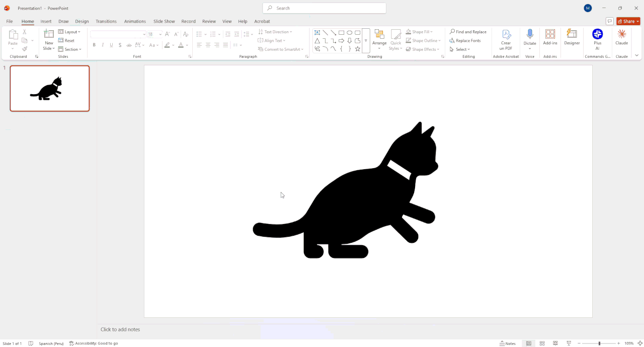Open the Layout dropdown
The width and height of the screenshot is (644, 347).
point(69,32)
